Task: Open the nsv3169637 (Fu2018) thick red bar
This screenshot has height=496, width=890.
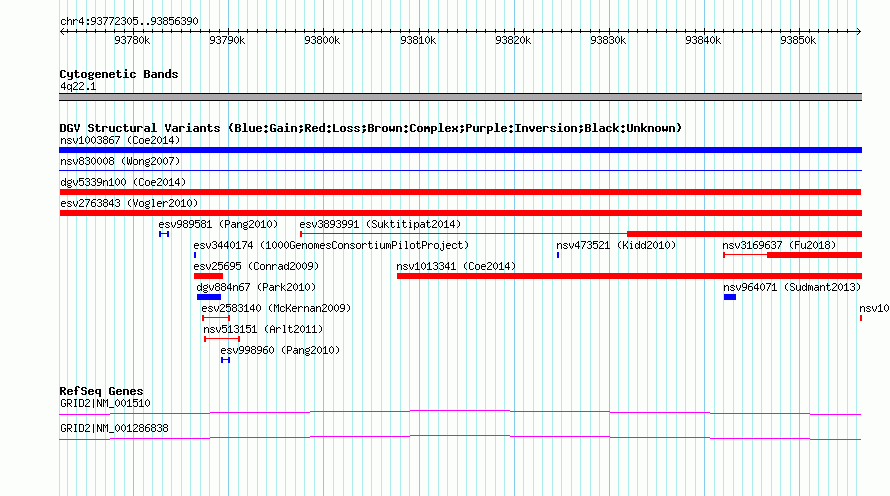Action: (x=814, y=255)
